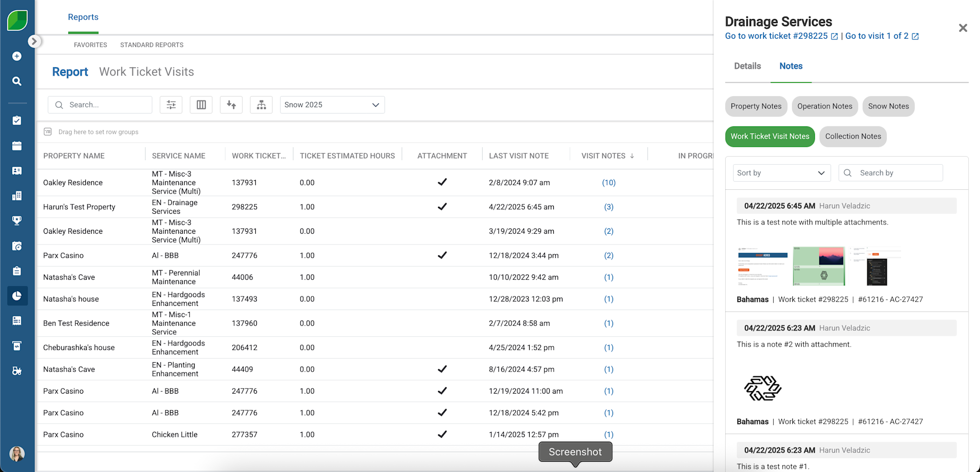The width and height of the screenshot is (980, 472).
Task: Open the archive box sidebar icon
Action: (x=17, y=346)
